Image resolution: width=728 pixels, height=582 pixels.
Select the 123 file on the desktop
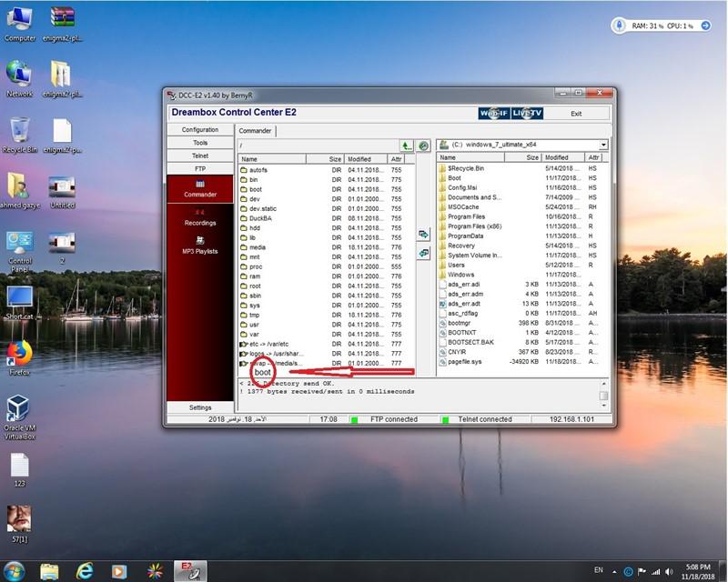[20, 469]
